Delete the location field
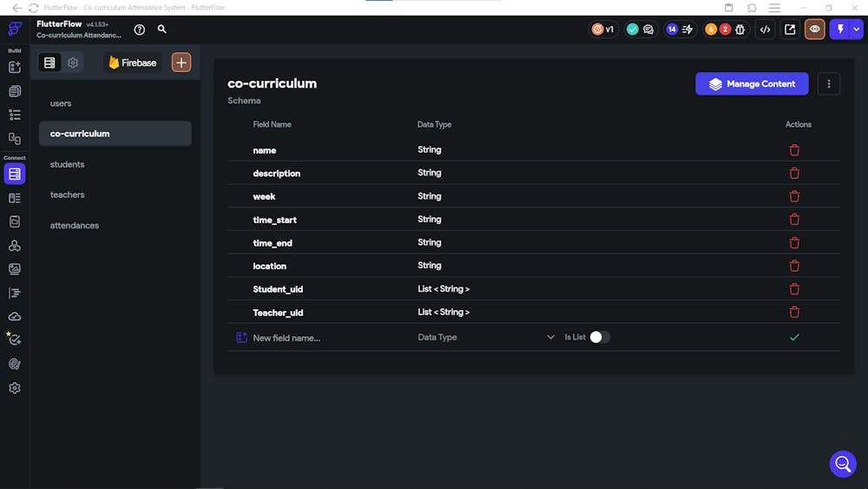The image size is (868, 489). point(794,266)
